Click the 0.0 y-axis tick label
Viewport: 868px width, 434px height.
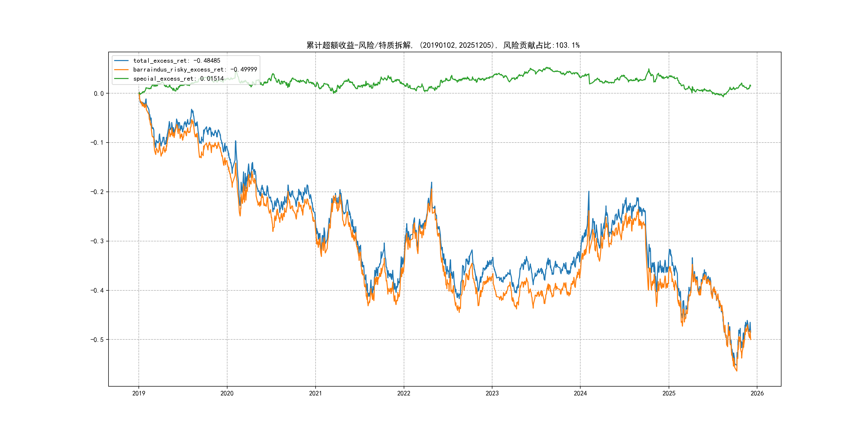[99, 94]
